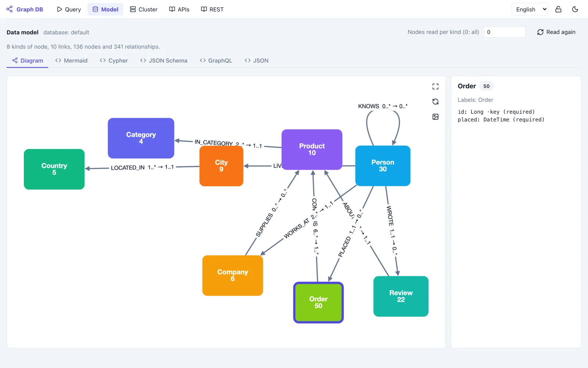Toggle dark mode moon icon
This screenshot has width=588, height=368.
click(x=575, y=9)
